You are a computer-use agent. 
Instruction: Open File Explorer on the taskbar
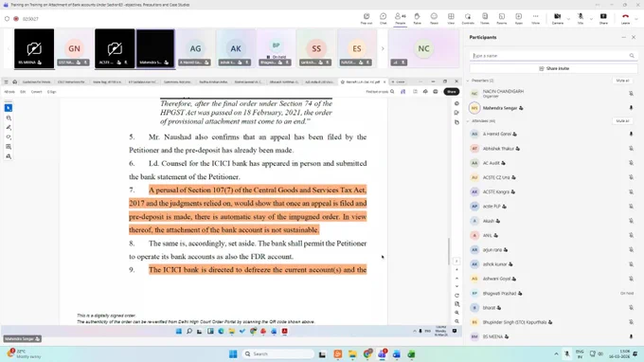[352, 353]
